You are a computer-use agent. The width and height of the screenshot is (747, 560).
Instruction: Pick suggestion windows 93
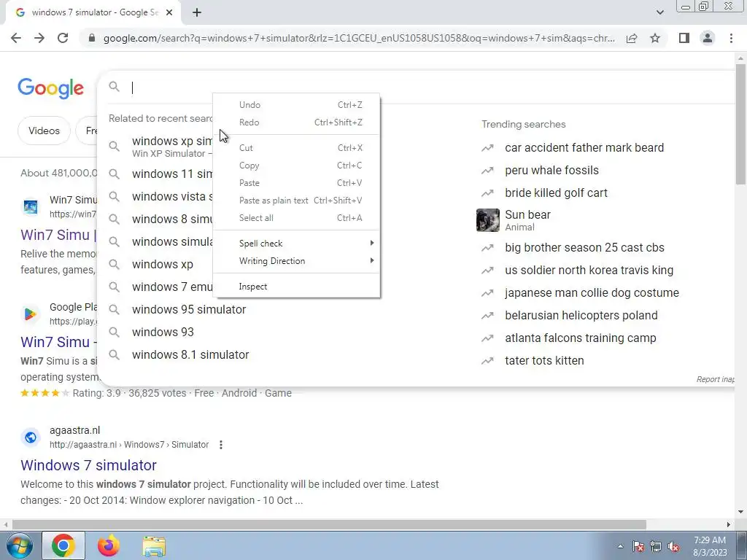(x=163, y=332)
